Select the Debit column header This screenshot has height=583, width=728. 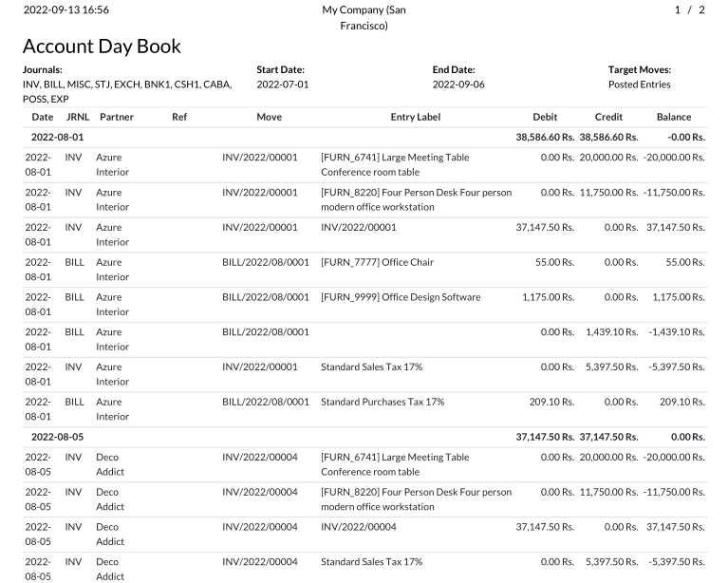[x=545, y=117]
